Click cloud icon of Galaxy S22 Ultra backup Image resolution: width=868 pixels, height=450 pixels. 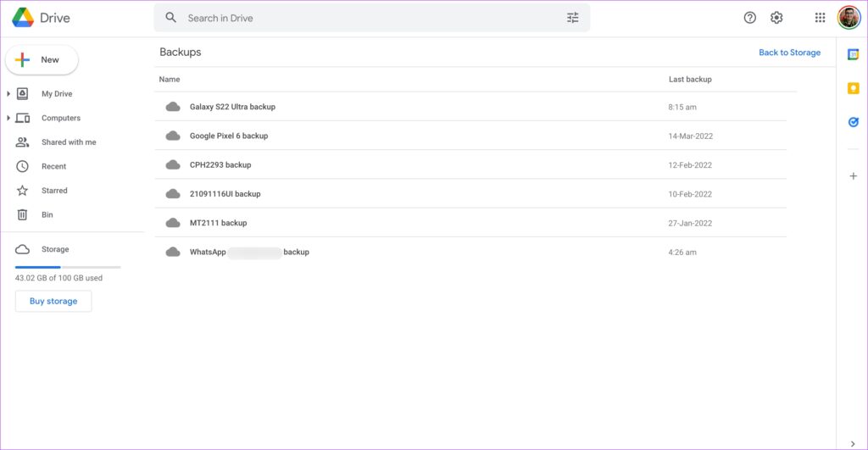coord(173,107)
